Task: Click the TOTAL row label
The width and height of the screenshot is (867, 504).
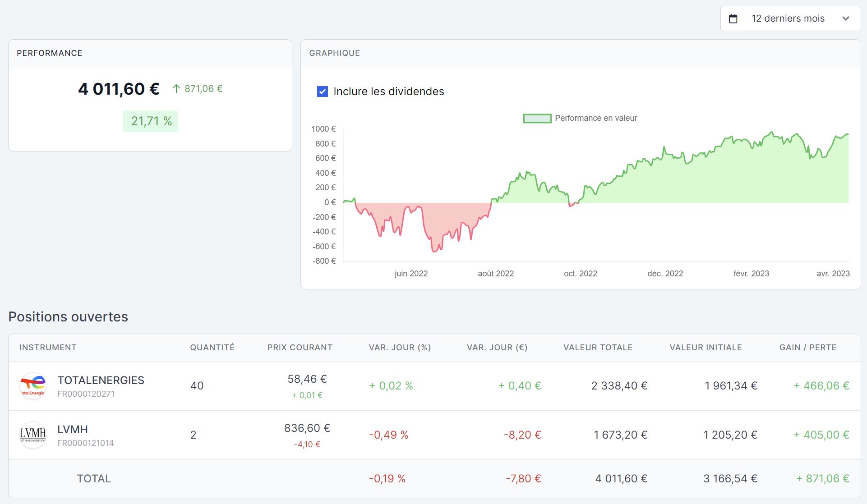Action: [x=94, y=479]
